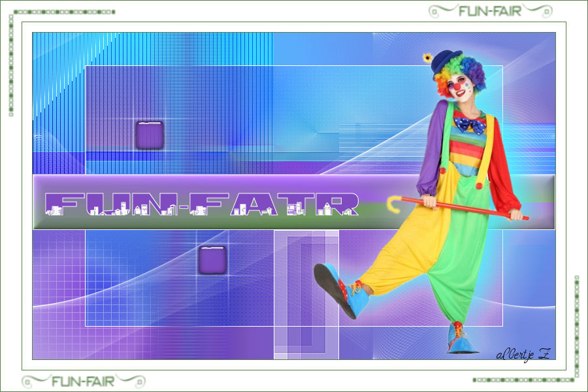Click the sunflower on the clown's hat
The height and width of the screenshot is (392, 588).
(428, 57)
